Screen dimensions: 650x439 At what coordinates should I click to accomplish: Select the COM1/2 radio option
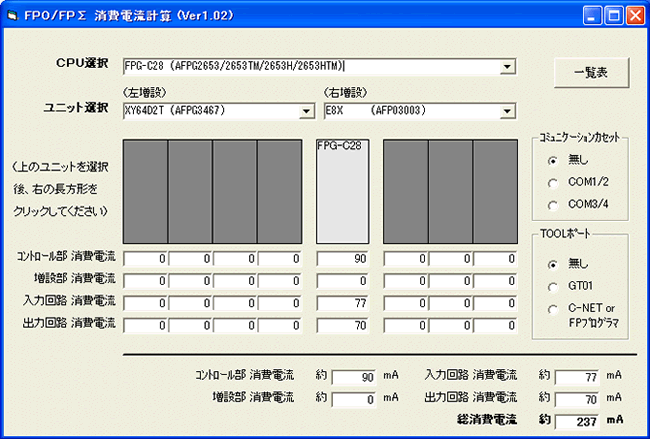pos(552,183)
